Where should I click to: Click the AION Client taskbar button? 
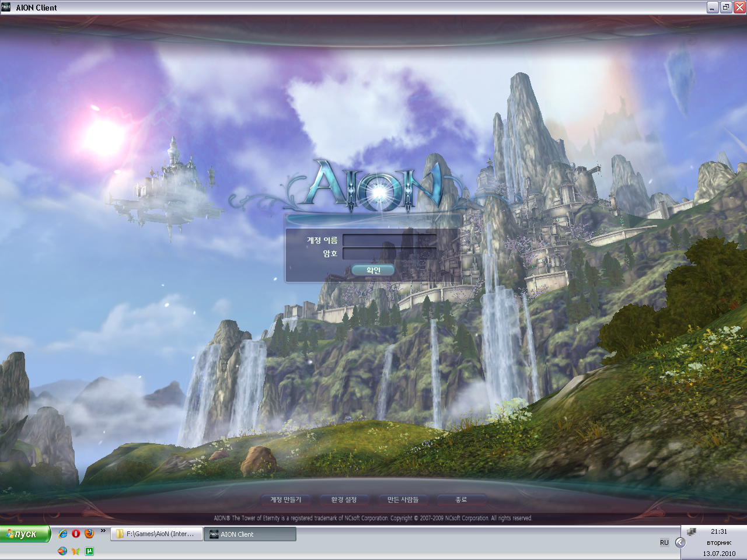(x=250, y=534)
